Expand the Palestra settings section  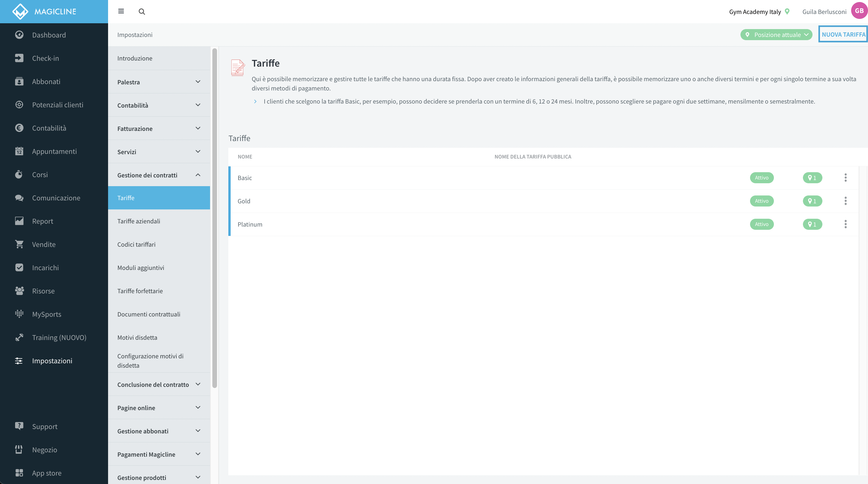point(159,82)
